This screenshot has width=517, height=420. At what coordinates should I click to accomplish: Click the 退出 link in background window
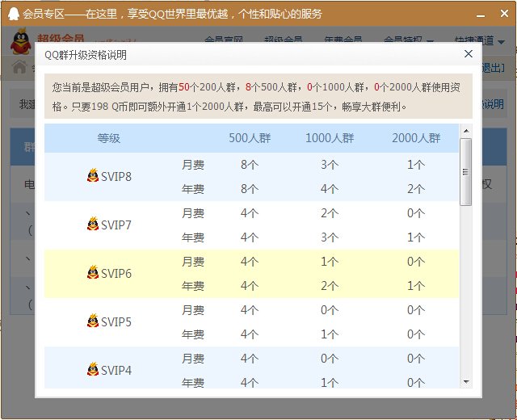click(x=494, y=68)
